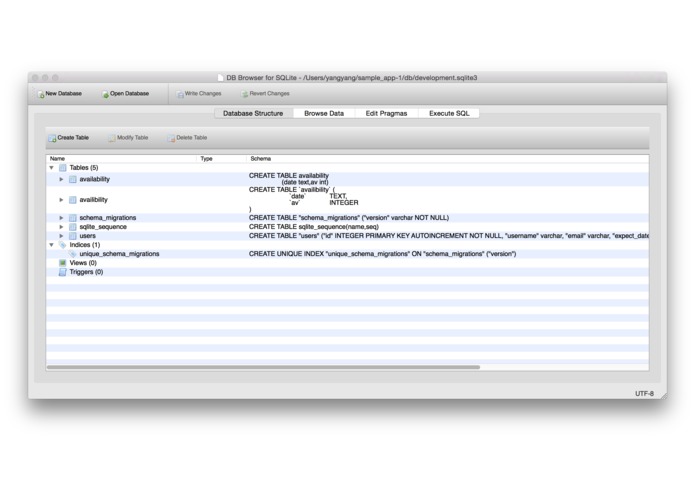Viewport: 695px width, 494px height.
Task: Click the users CREATE TABLE schema text
Action: click(x=449, y=236)
